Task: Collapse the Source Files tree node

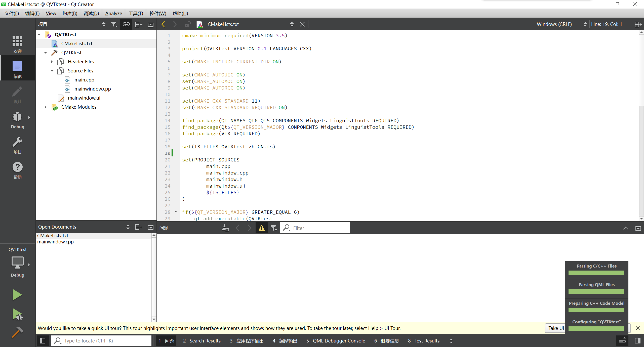Action: 52,71
